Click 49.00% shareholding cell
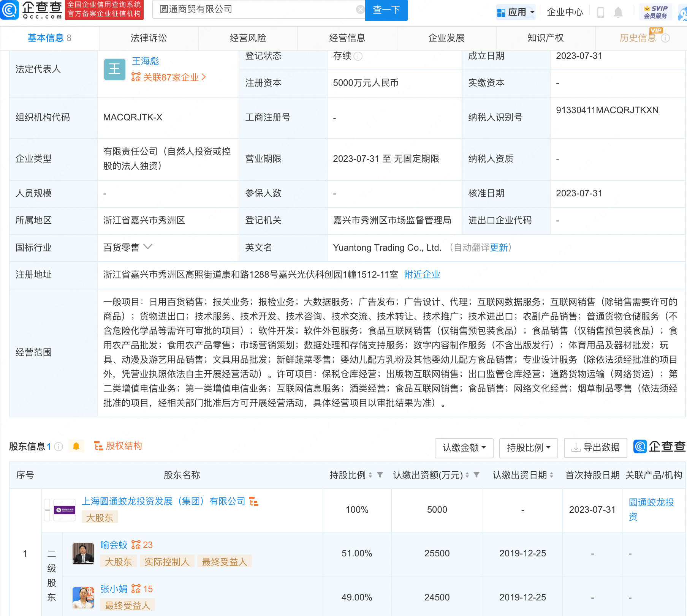The image size is (687, 616). 357,597
